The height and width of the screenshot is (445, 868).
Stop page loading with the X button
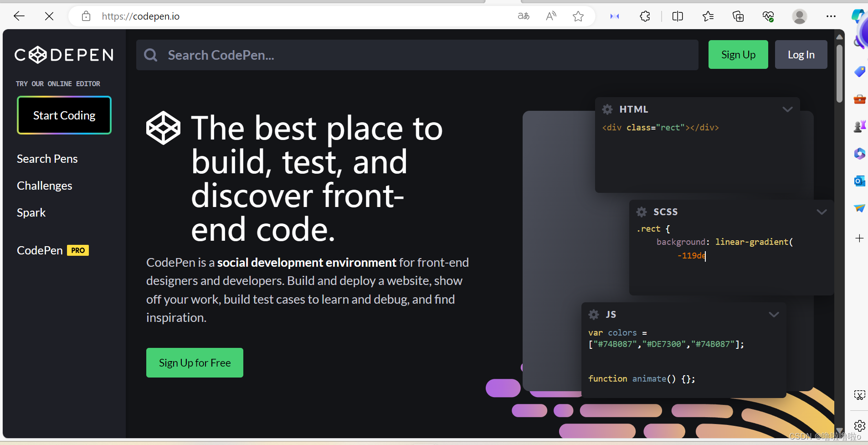49,16
